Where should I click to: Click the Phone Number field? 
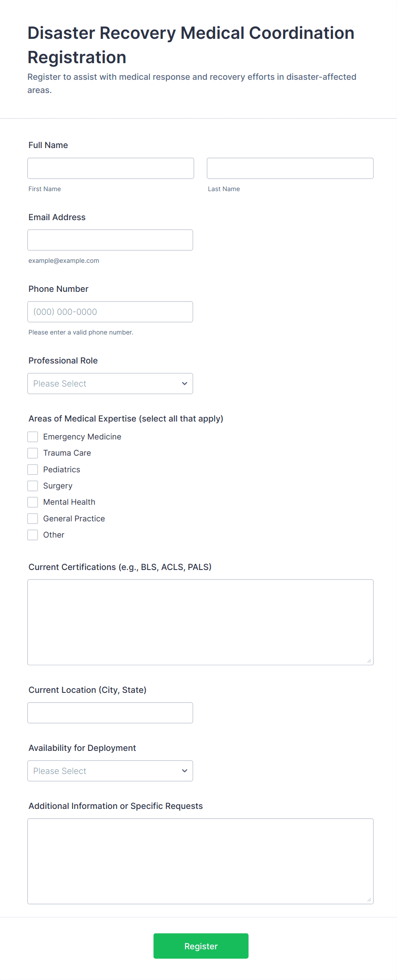coord(110,311)
